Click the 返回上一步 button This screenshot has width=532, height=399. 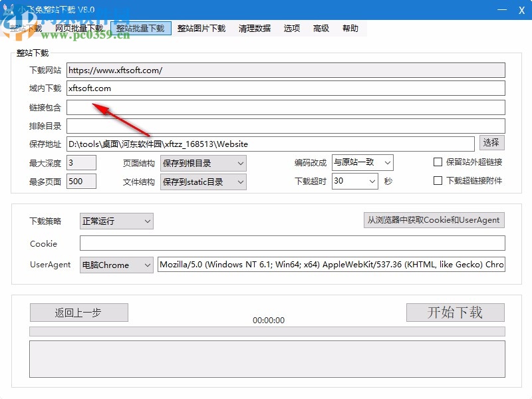78,313
